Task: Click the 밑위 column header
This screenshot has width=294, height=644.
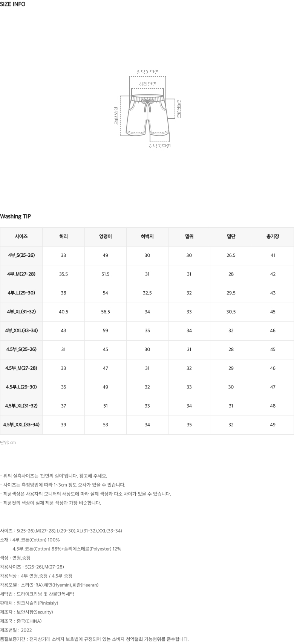Action: point(189,237)
